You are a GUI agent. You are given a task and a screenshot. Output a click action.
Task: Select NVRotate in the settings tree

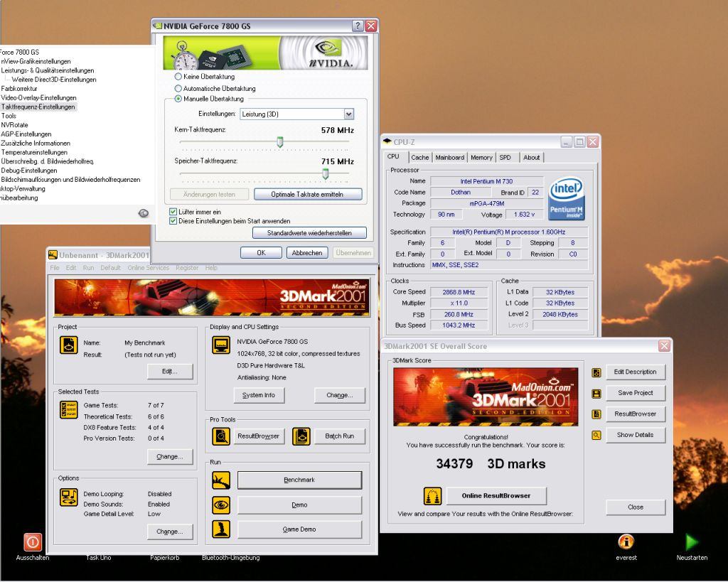pos(14,125)
